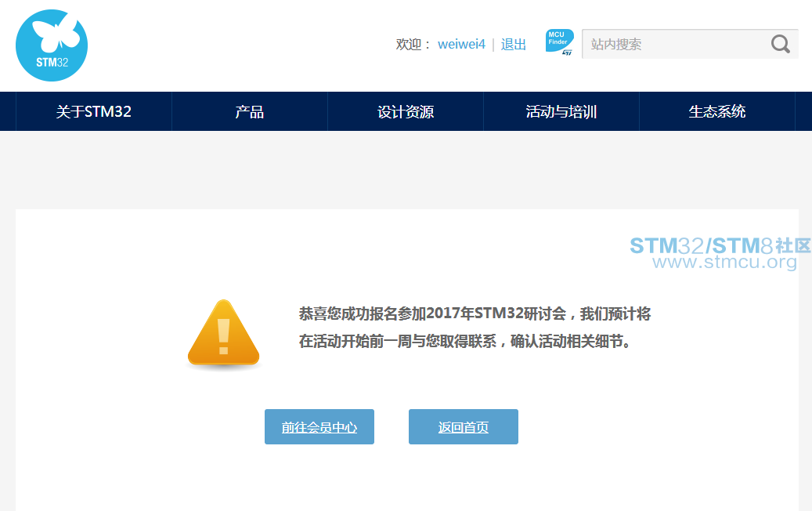Image resolution: width=812 pixels, height=511 pixels.
Task: Click the 欢迎： greeting text
Action: point(413,45)
